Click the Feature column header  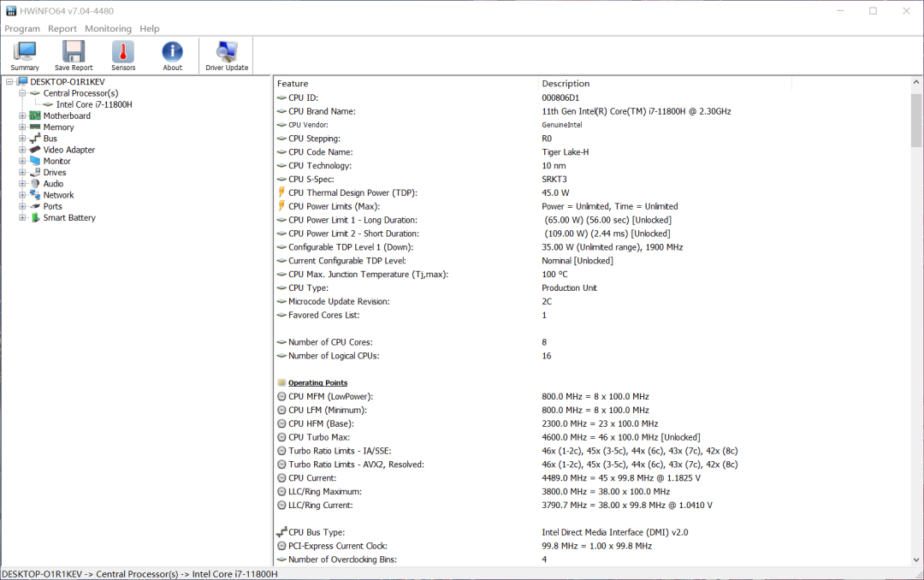293,83
